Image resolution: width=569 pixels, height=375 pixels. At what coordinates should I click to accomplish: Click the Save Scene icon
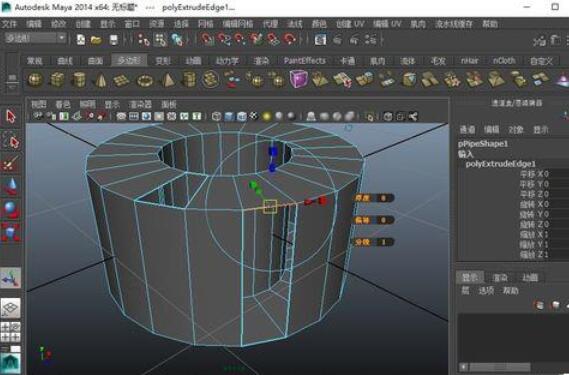click(114, 40)
